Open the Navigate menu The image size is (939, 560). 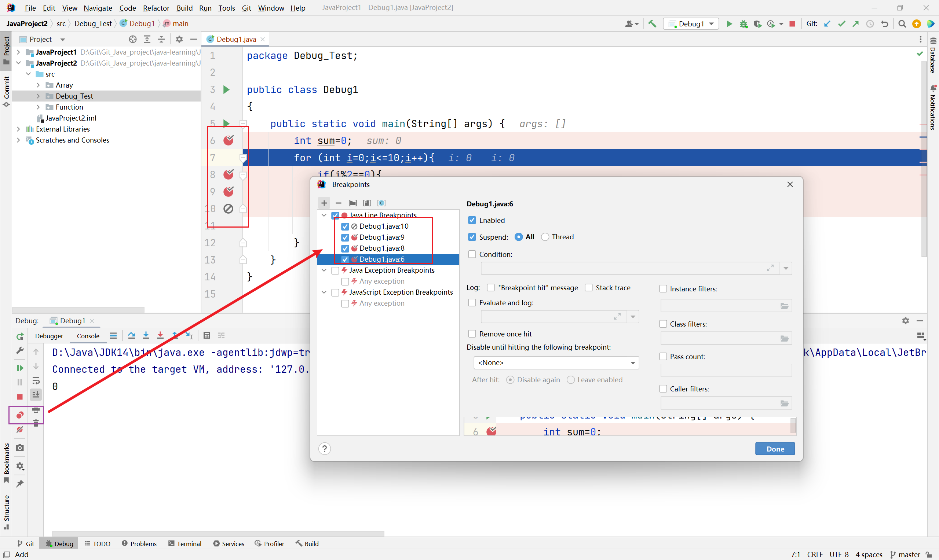click(98, 8)
